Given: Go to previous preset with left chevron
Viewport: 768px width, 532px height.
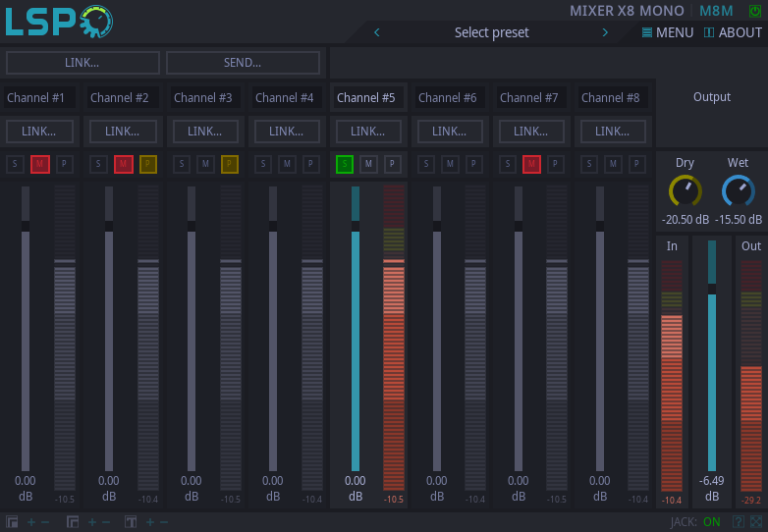Looking at the screenshot, I should 376,32.
